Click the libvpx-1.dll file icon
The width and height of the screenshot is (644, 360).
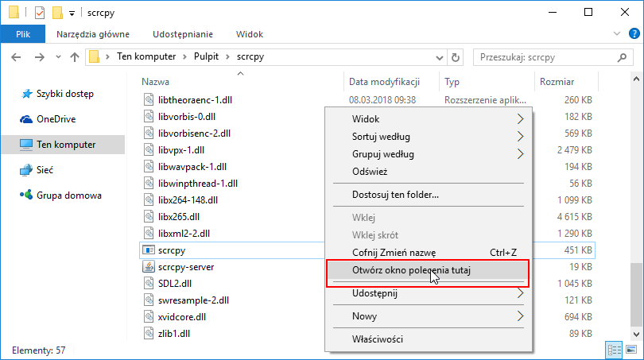pos(148,150)
